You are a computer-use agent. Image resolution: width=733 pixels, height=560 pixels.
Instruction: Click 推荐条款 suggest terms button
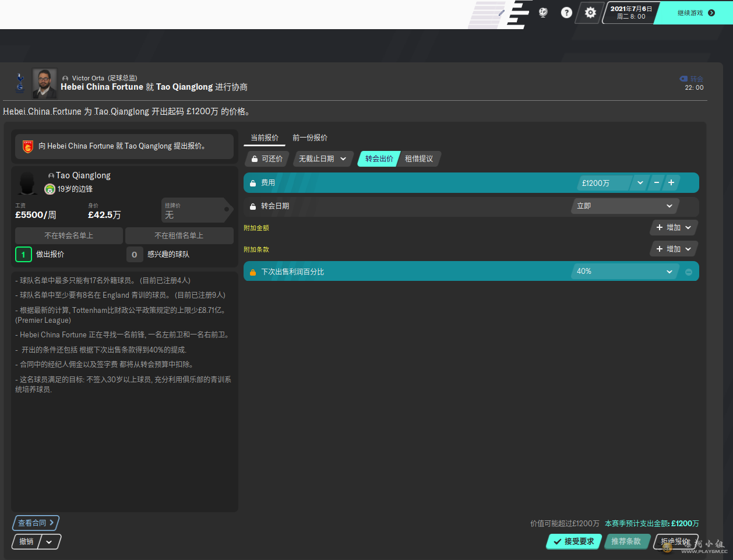pos(626,541)
